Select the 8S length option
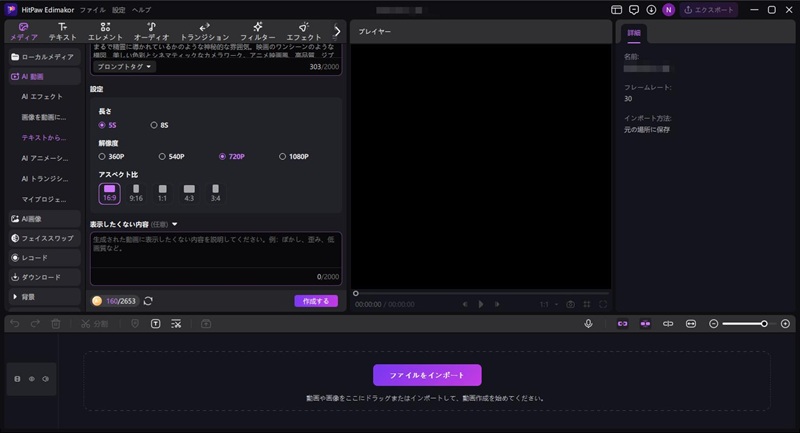 pyautogui.click(x=160, y=125)
